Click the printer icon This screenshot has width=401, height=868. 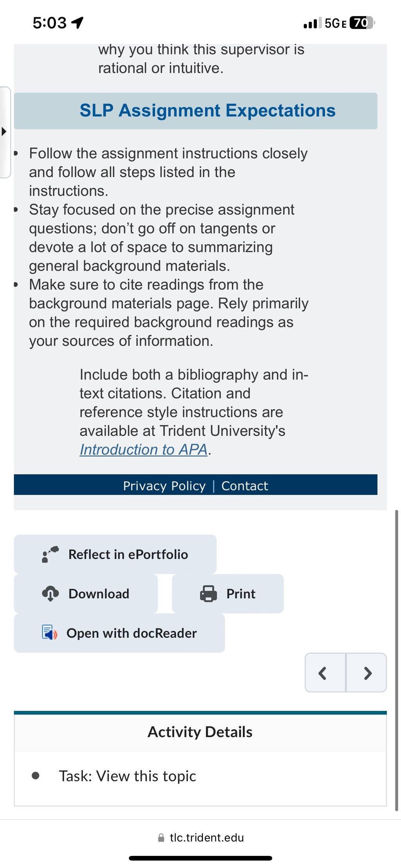[x=208, y=594]
